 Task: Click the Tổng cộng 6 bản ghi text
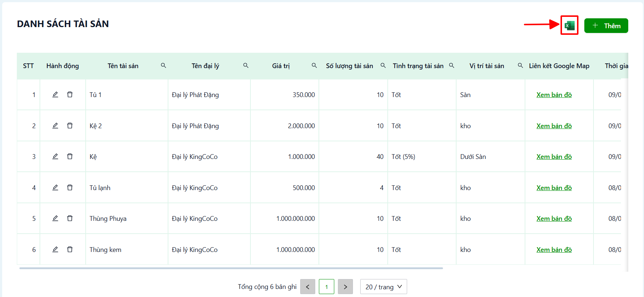click(x=267, y=287)
